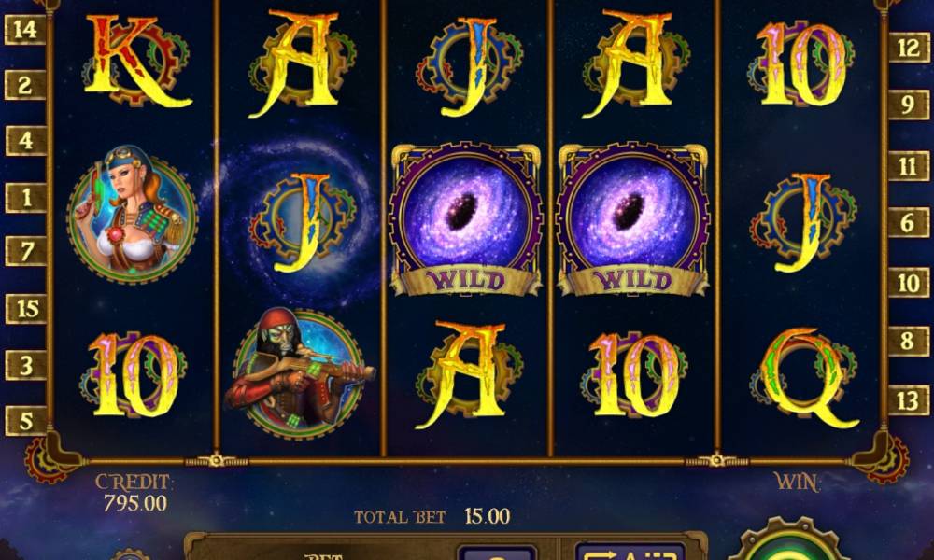Choose payline 7 indicator
This screenshot has width=934, height=560.
(25, 251)
